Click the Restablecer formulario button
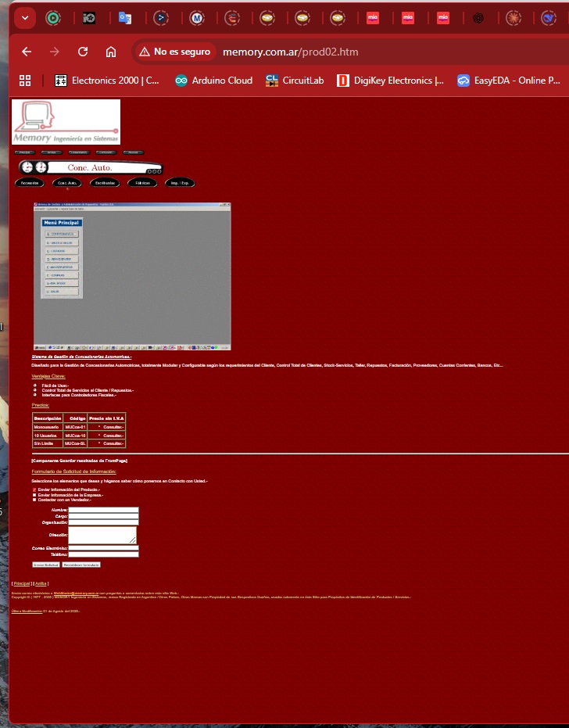This screenshot has height=728, width=569. point(81,565)
